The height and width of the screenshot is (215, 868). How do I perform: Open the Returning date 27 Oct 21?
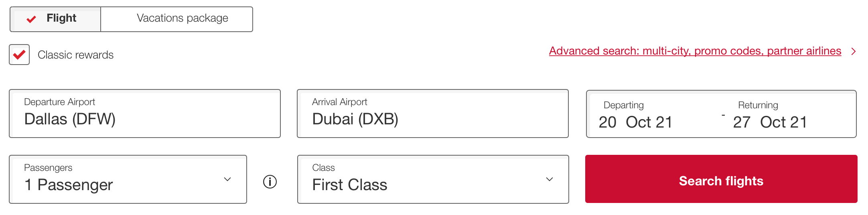tap(770, 122)
